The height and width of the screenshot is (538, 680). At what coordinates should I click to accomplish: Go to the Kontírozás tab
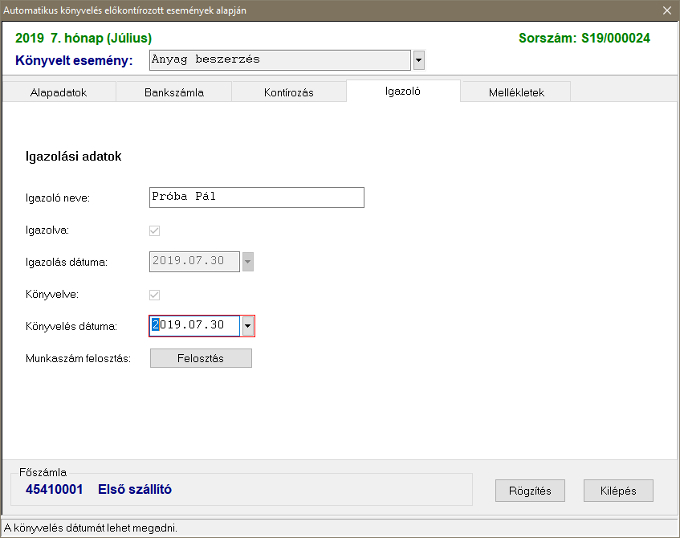pos(288,92)
